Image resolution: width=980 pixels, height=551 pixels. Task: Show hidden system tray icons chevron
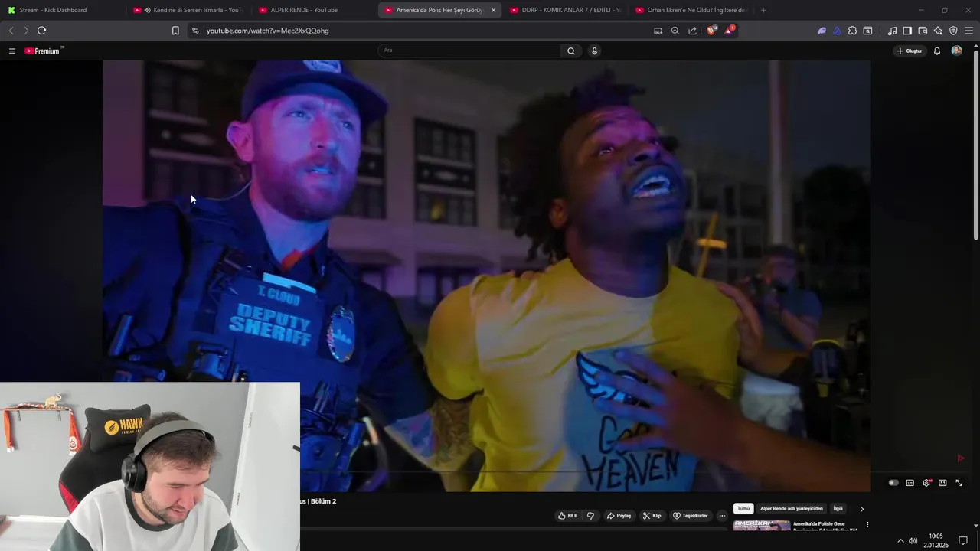900,541
